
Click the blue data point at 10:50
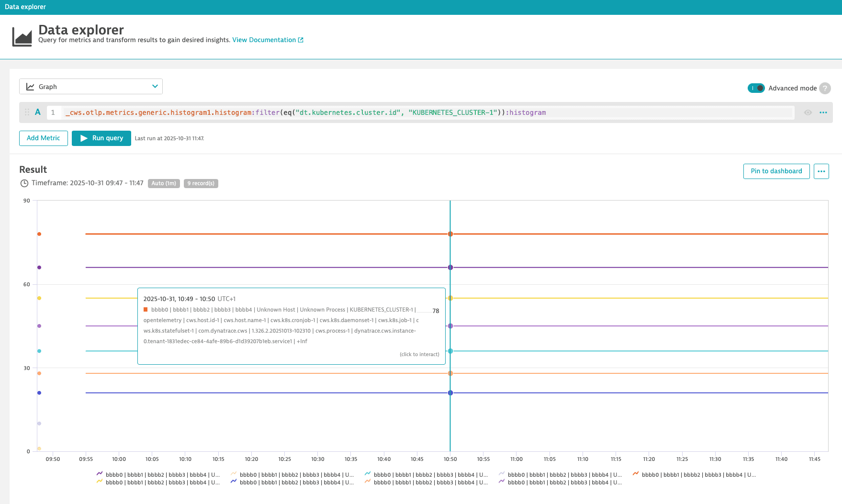[x=450, y=393]
